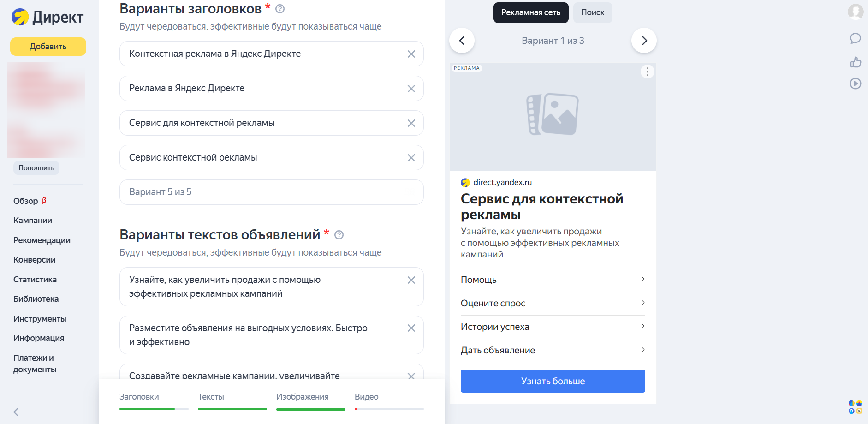Go to previous ad preview variant
This screenshot has width=868, height=424.
pyautogui.click(x=462, y=41)
